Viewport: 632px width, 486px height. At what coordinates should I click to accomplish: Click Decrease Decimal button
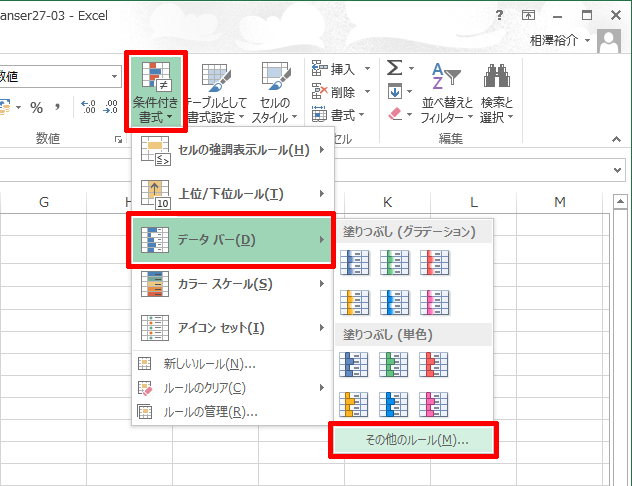point(110,107)
